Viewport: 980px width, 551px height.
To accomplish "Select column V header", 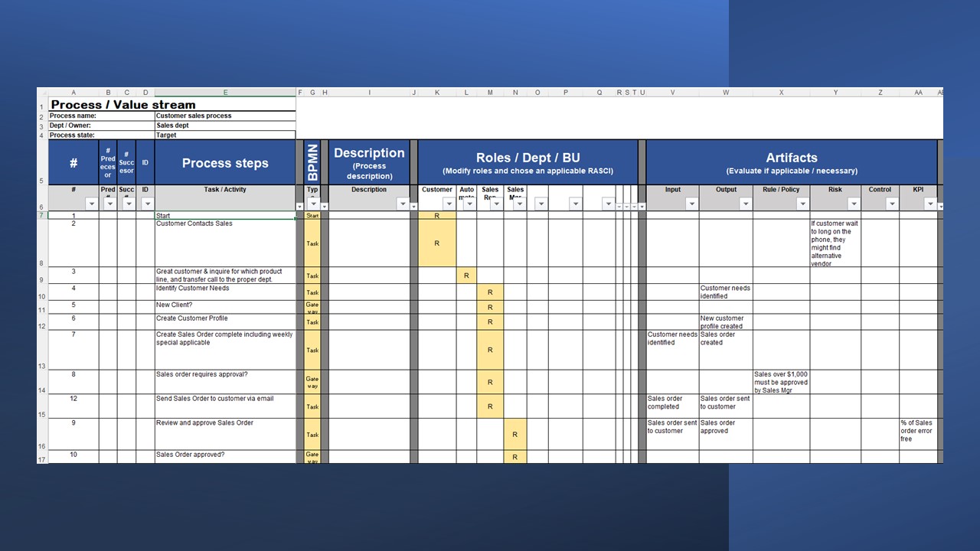I will (x=672, y=93).
